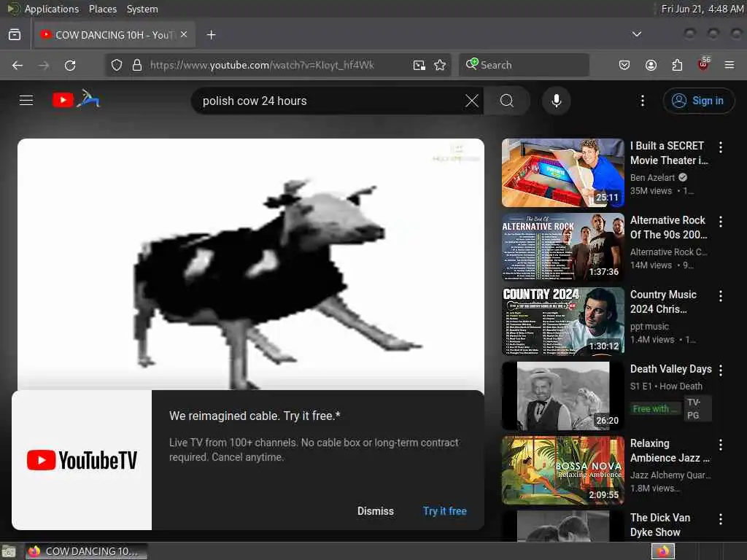
Task: Open Death Valley Days title
Action: [671, 369]
